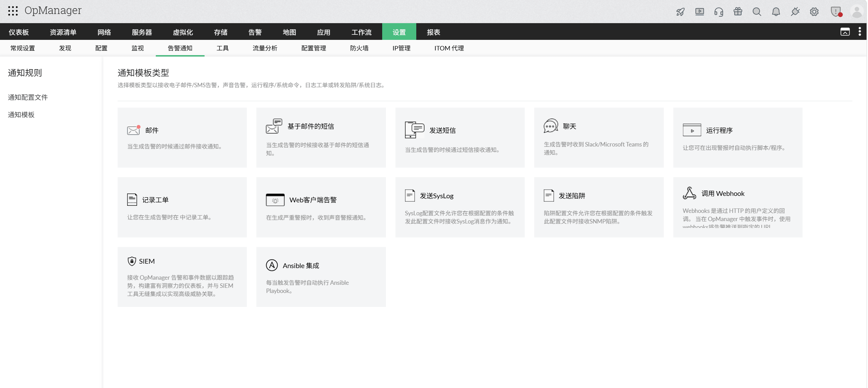Select the 设置 menu

[399, 32]
